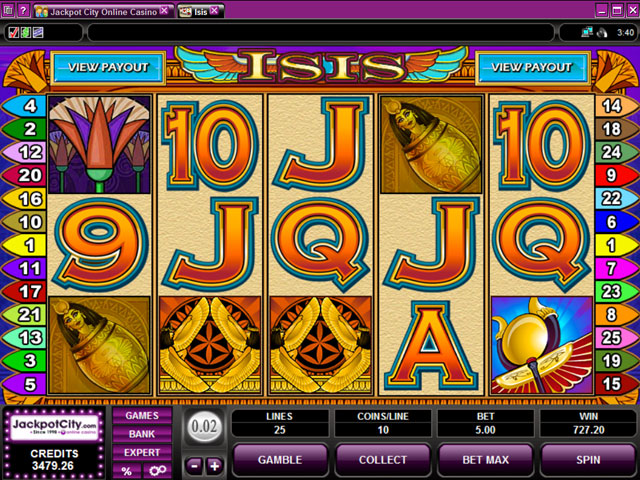Open left View Payout table
Image resolution: width=640 pixels, height=480 pixels.
(108, 67)
